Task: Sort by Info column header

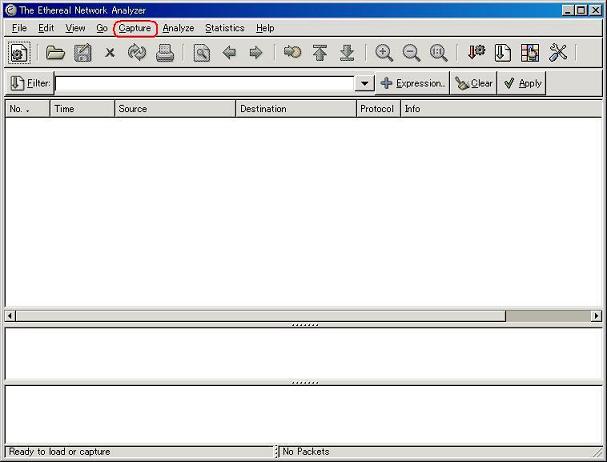Action: click(501, 109)
